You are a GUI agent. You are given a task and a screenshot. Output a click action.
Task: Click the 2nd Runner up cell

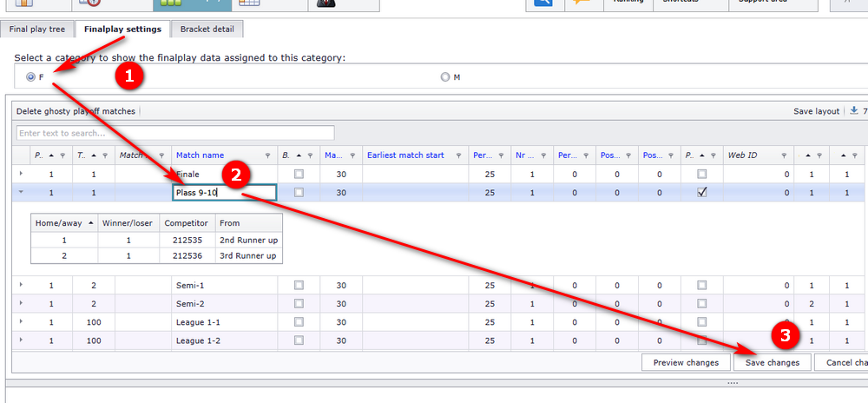click(x=248, y=241)
